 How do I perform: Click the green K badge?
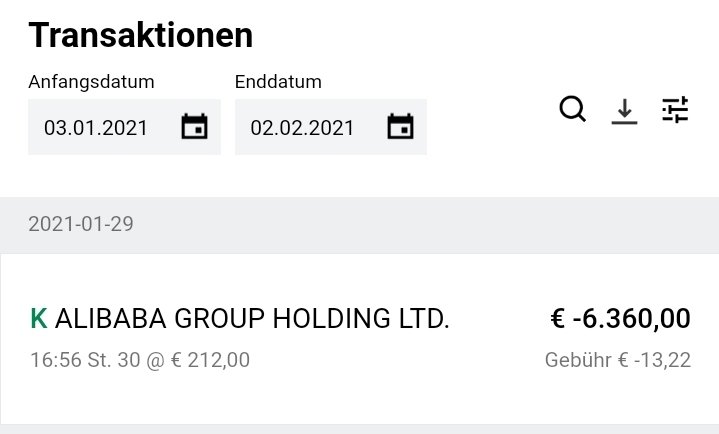(39, 319)
